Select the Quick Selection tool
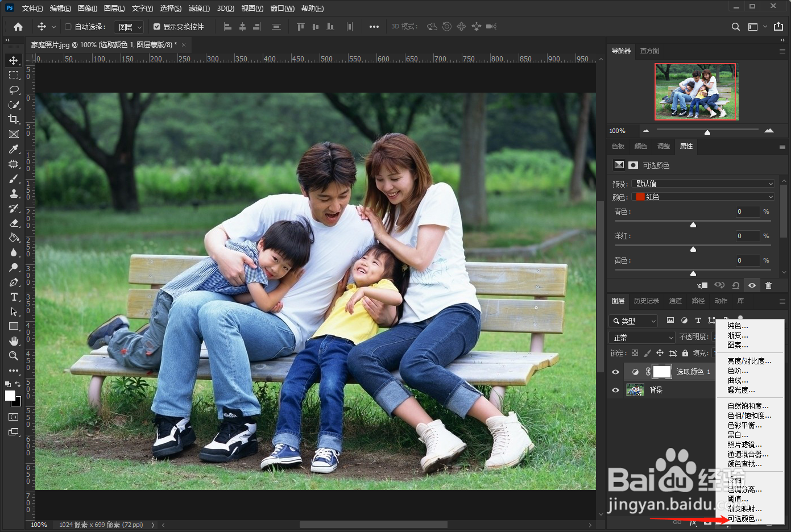The image size is (791, 532). (14, 105)
